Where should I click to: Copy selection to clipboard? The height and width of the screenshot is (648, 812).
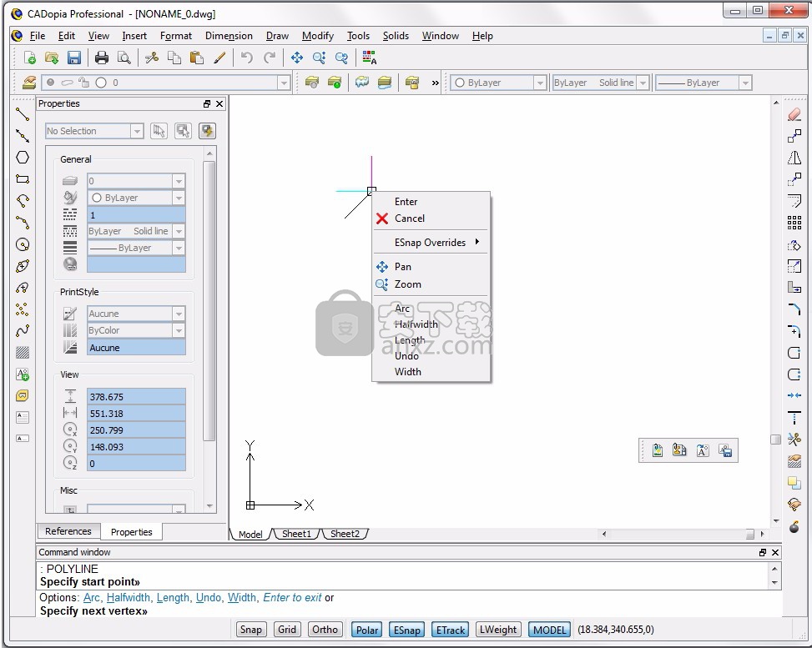(174, 58)
